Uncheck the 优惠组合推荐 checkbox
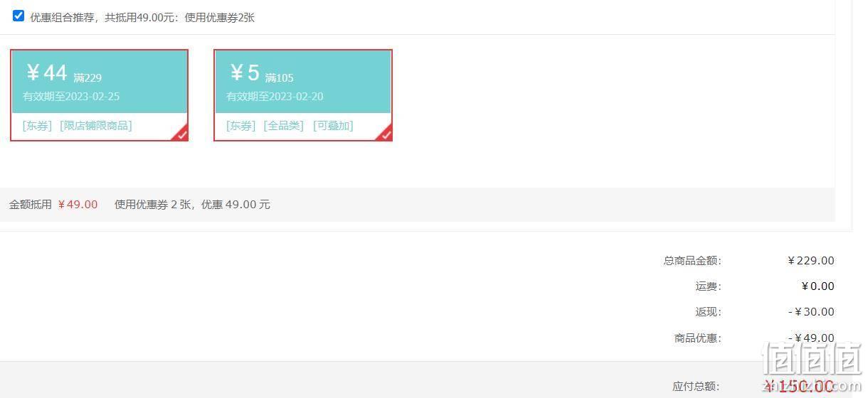 pos(18,16)
